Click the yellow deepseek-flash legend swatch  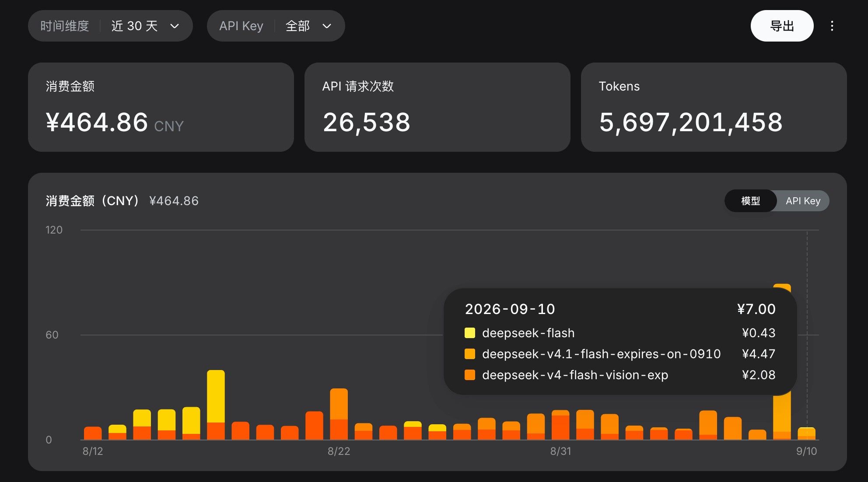click(x=469, y=333)
